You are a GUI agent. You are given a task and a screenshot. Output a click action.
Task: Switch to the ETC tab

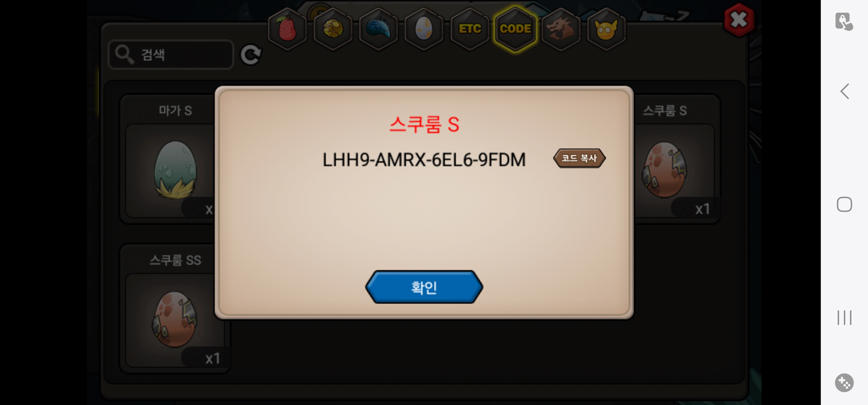[x=470, y=29]
